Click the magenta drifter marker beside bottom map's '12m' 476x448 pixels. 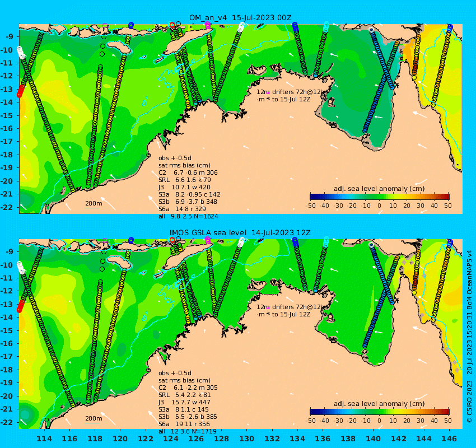click(x=268, y=308)
